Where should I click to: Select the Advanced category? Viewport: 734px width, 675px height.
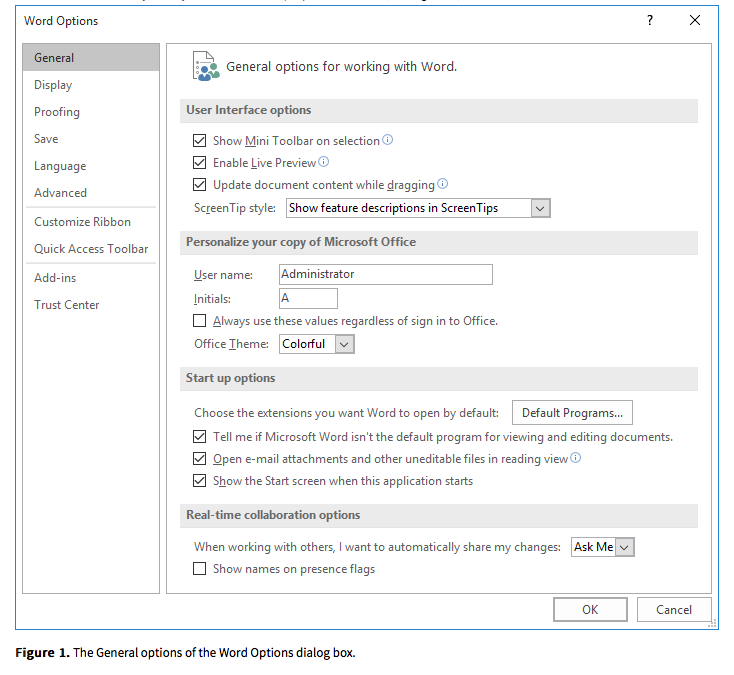click(x=91, y=193)
